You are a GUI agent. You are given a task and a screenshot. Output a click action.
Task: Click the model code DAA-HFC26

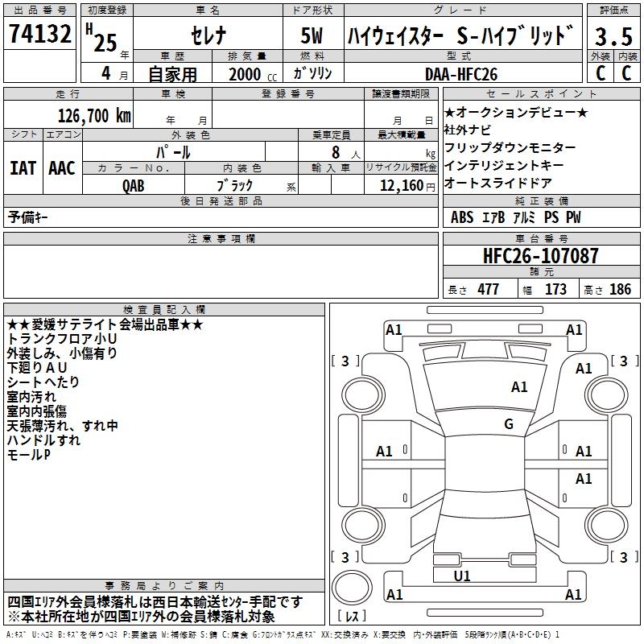click(x=462, y=74)
